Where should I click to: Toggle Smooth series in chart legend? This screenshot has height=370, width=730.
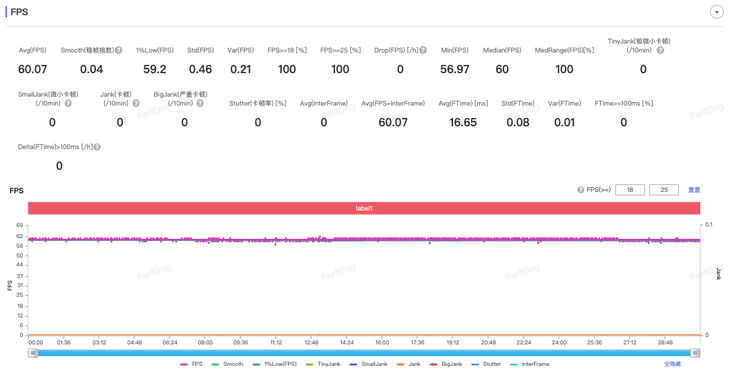pos(227,364)
